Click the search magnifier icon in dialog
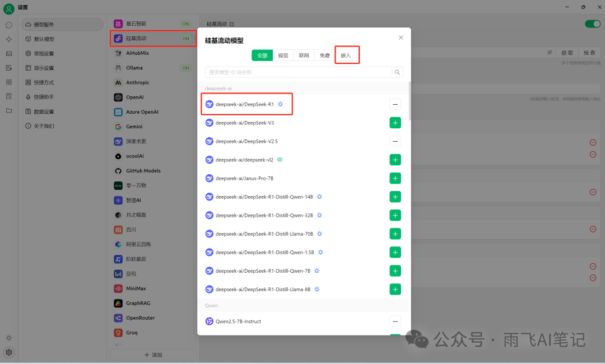Viewport: 605px width, 364px height. point(397,72)
